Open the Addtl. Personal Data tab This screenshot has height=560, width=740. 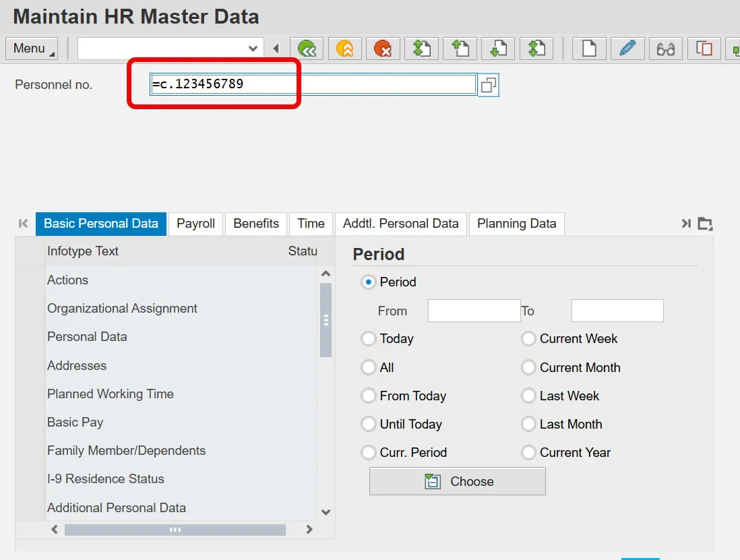point(400,224)
